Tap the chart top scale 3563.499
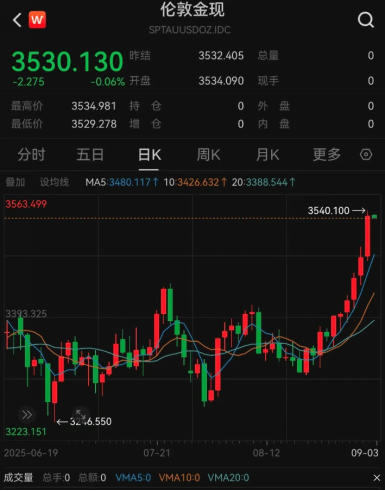 [26, 204]
